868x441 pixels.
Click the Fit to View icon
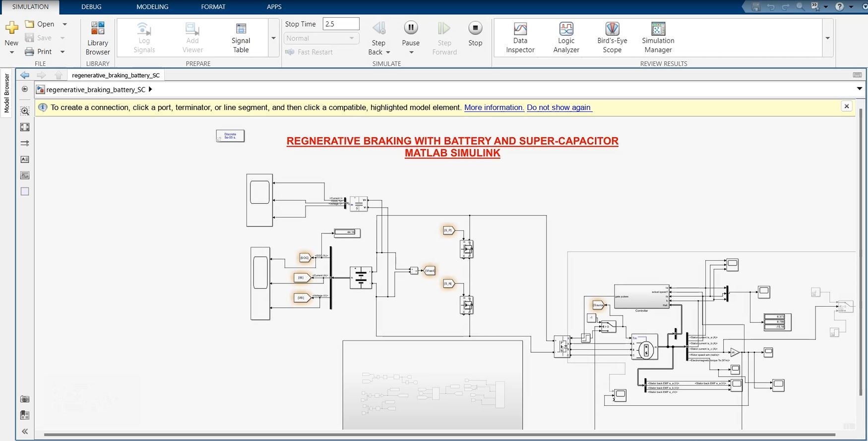[x=25, y=127]
